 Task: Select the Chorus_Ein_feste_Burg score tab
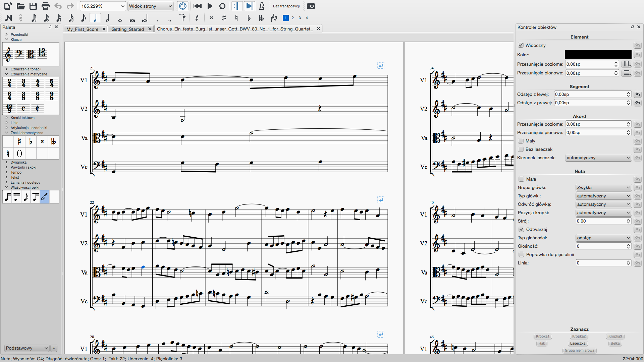[235, 29]
